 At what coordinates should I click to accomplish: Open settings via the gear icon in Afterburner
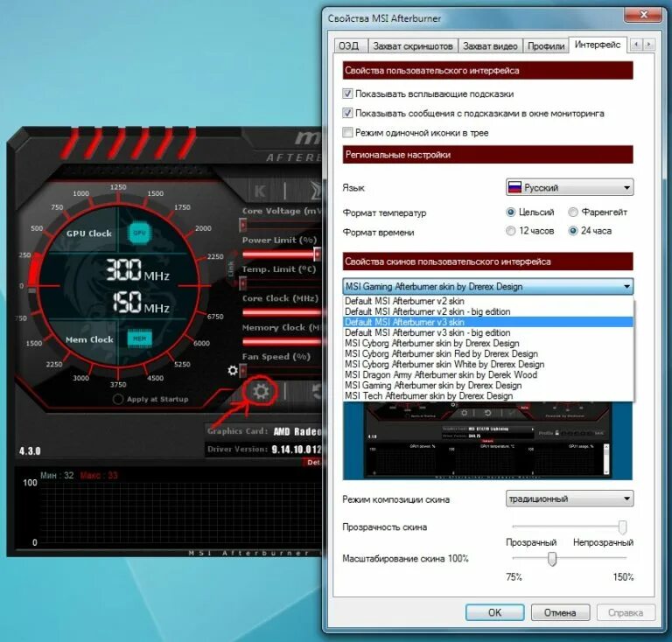click(261, 391)
